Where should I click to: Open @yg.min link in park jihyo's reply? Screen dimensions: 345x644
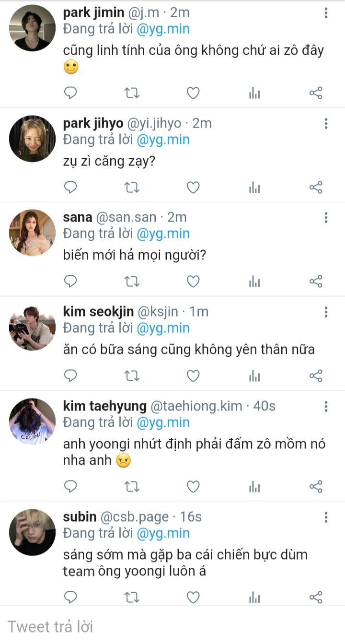coord(163,140)
